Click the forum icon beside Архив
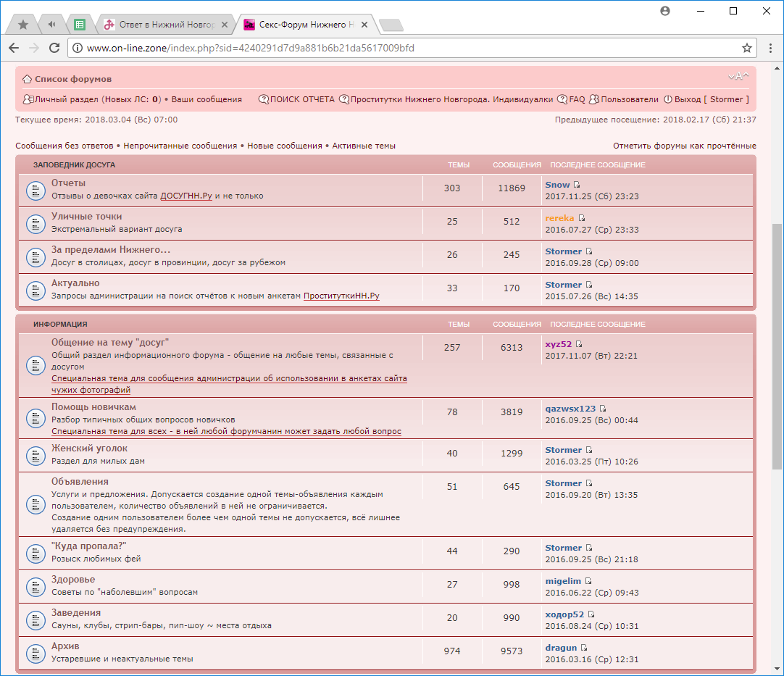 pos(36,652)
